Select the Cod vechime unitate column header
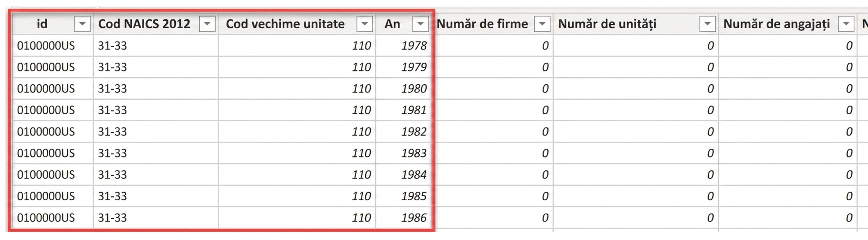Screen dimensions: 868x240 point(285,24)
